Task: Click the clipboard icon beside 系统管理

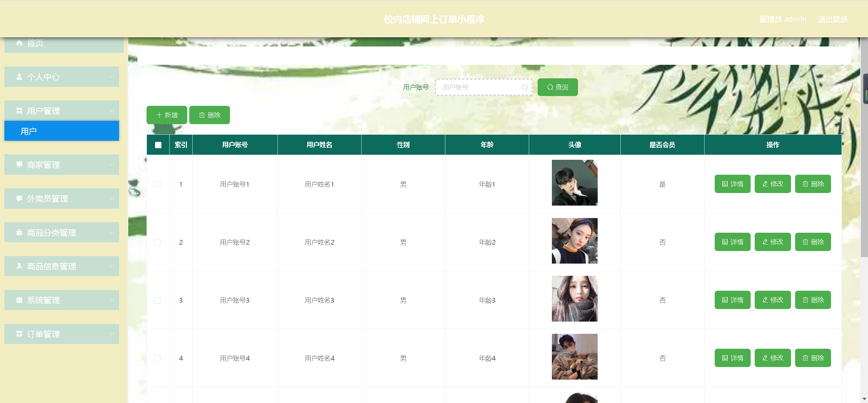Action: (19, 300)
